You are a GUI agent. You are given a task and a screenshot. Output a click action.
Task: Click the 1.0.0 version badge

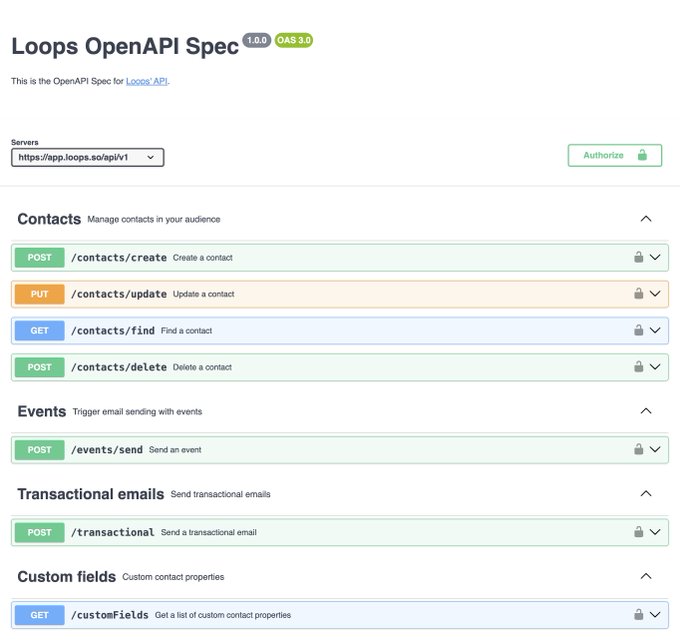click(x=257, y=40)
